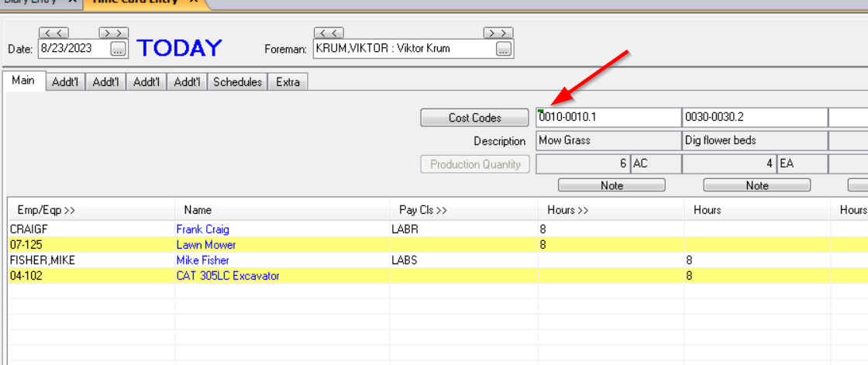Viewport: 868px width, 365px height.
Task: Click the second Hours column header
Action: [x=757, y=210]
